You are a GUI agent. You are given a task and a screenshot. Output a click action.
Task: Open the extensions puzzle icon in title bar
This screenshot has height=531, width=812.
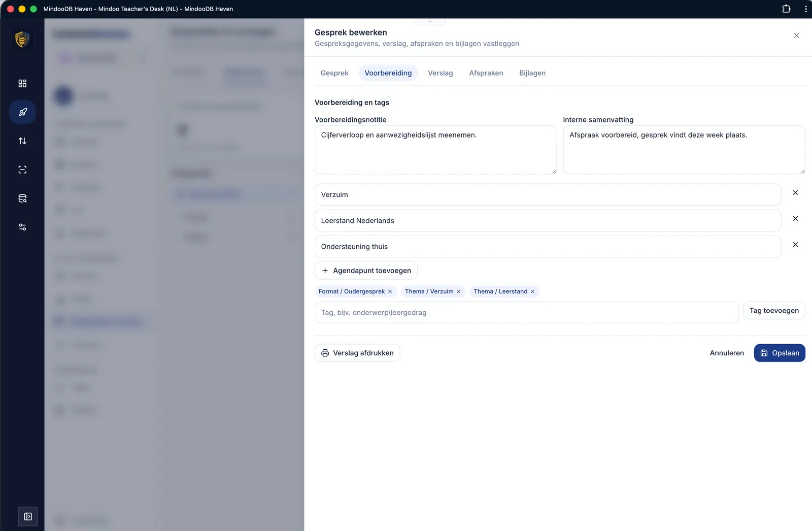pyautogui.click(x=786, y=9)
